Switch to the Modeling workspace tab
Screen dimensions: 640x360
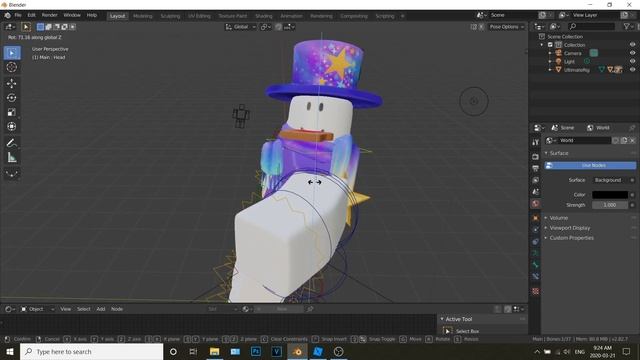click(142, 16)
